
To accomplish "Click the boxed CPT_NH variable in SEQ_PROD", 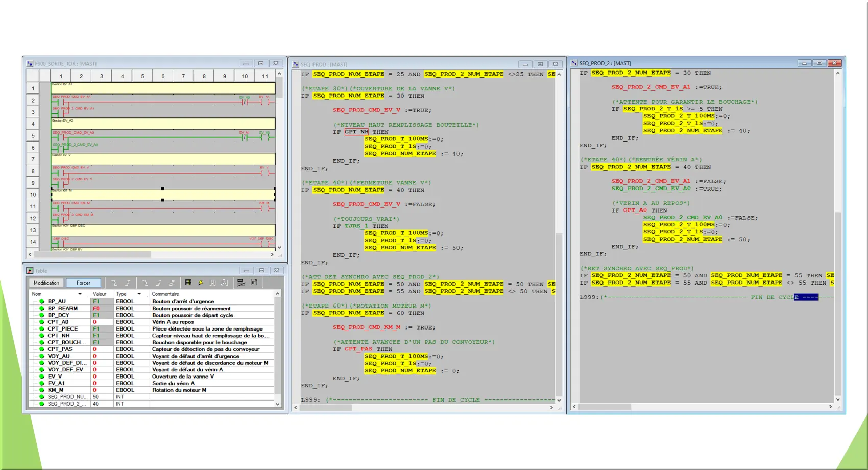I will 356,132.
